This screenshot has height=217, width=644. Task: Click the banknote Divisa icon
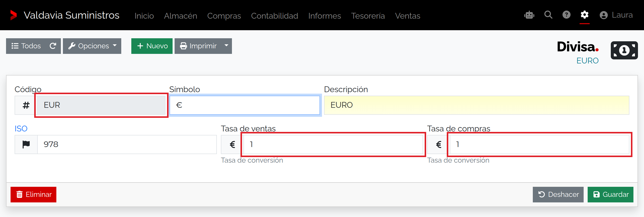click(624, 50)
